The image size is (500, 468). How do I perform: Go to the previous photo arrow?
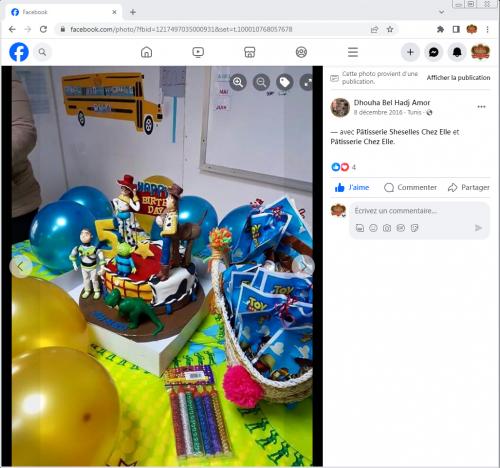[21, 266]
